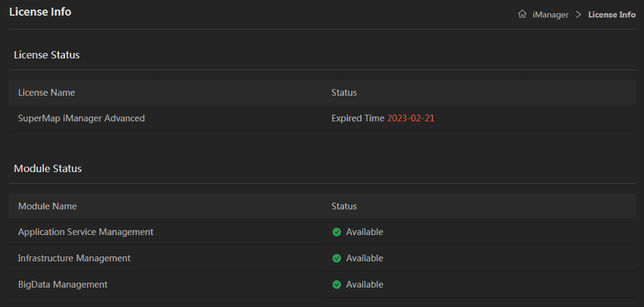Click the Module Status section heading
The width and height of the screenshot is (644, 307).
(48, 169)
